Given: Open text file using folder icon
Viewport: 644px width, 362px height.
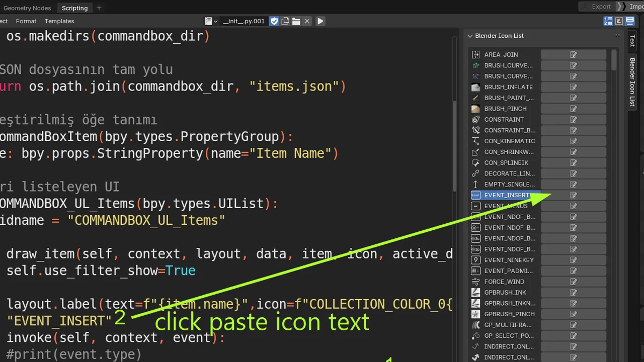Looking at the screenshot, I should point(296,21).
